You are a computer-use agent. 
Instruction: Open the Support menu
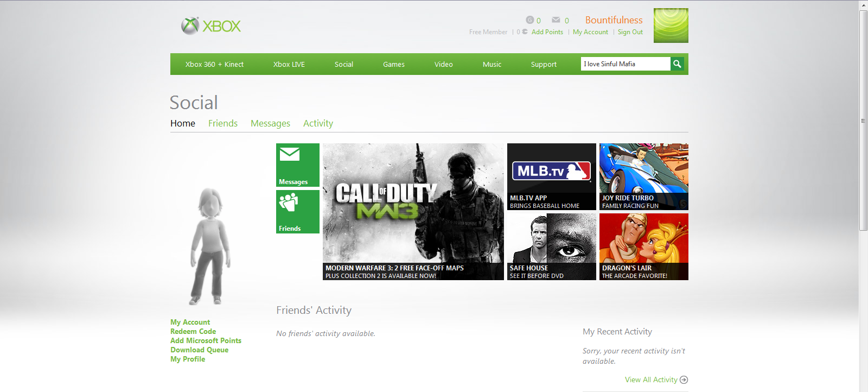pyautogui.click(x=544, y=64)
